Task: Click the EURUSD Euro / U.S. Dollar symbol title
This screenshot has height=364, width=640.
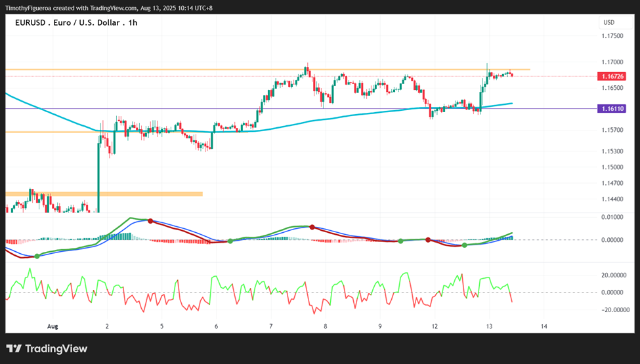Action: [76, 23]
